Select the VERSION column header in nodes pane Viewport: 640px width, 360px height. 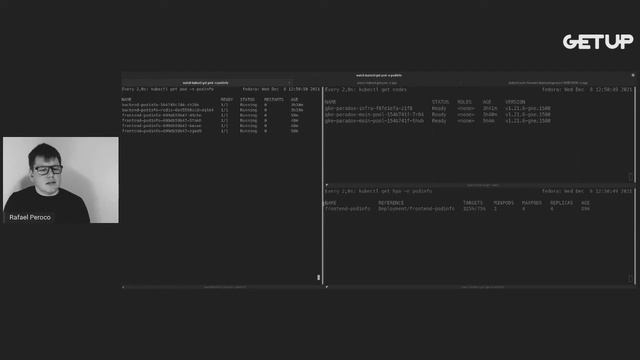[x=515, y=102]
